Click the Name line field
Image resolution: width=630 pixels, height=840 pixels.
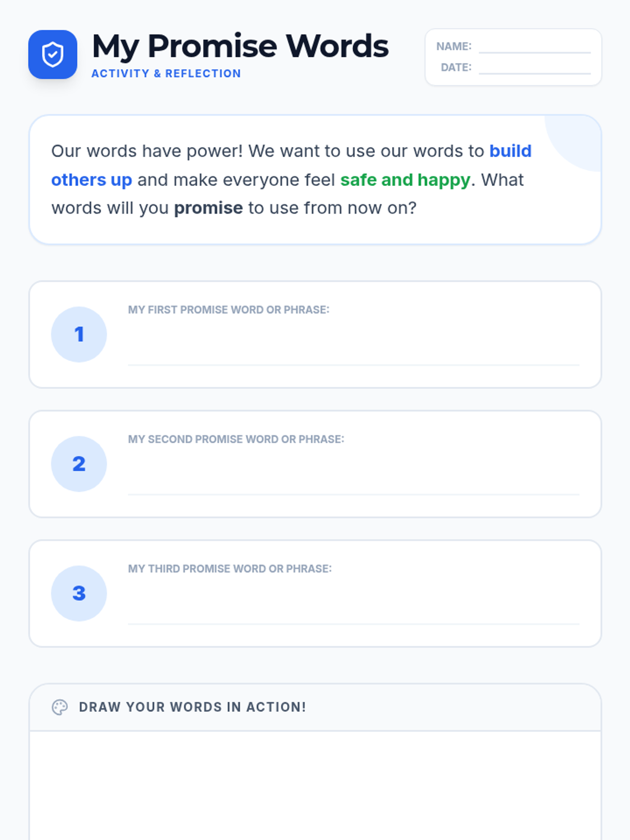(534, 47)
